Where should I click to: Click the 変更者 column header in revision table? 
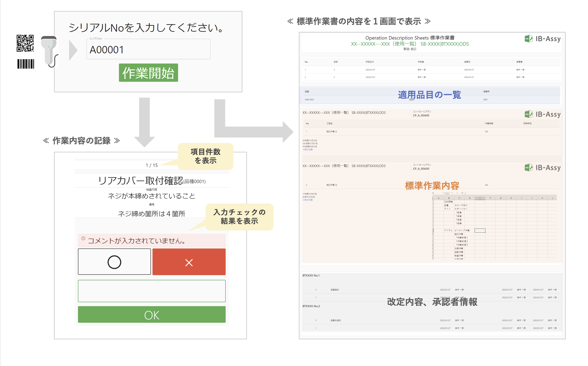(519, 62)
